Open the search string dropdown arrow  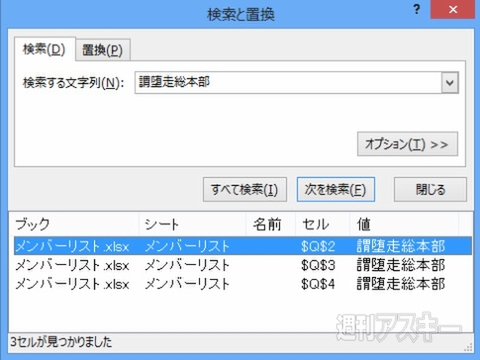[x=450, y=83]
